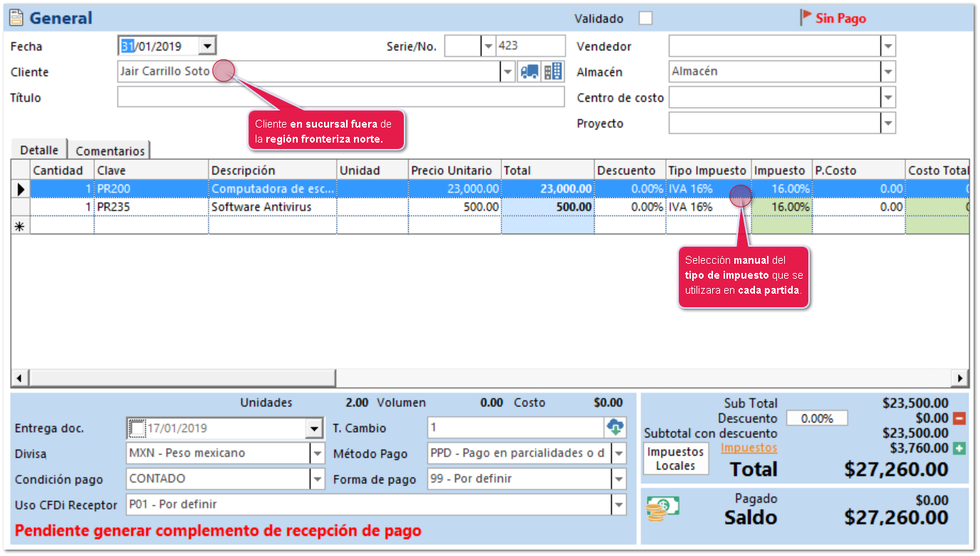The image size is (980, 556).
Task: Open the Método Pago dropdown
Action: [x=618, y=453]
